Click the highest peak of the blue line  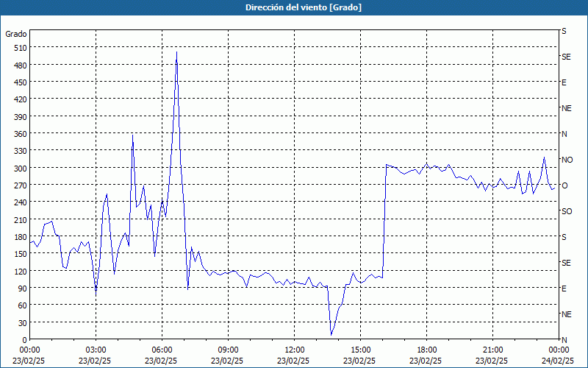click(176, 52)
